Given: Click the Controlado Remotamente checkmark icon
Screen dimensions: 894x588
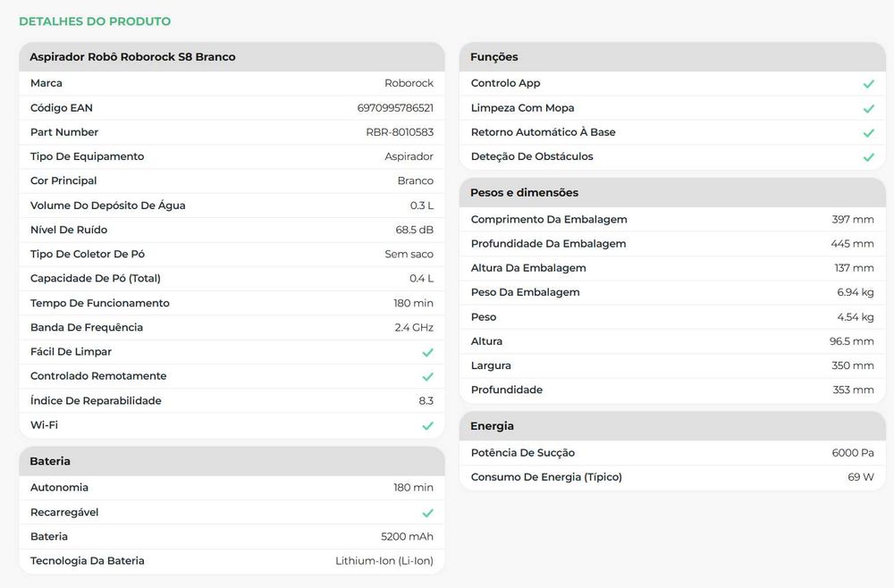Looking at the screenshot, I should (427, 377).
